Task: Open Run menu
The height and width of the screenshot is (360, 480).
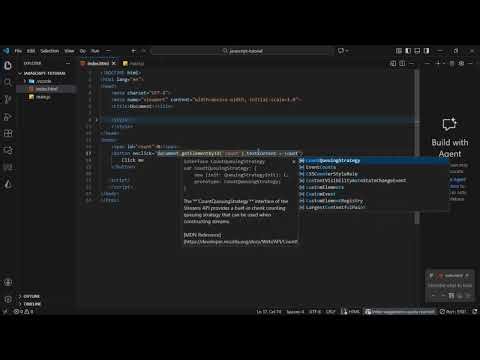Action: 95,51
